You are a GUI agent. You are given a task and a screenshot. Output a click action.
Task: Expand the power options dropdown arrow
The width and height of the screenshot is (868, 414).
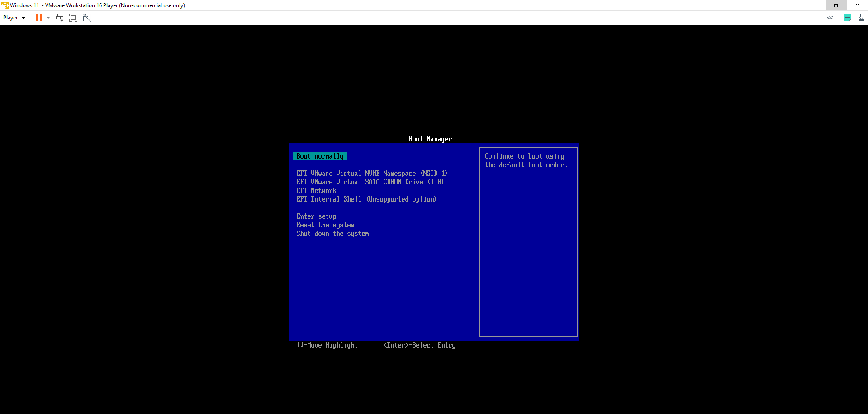(48, 18)
